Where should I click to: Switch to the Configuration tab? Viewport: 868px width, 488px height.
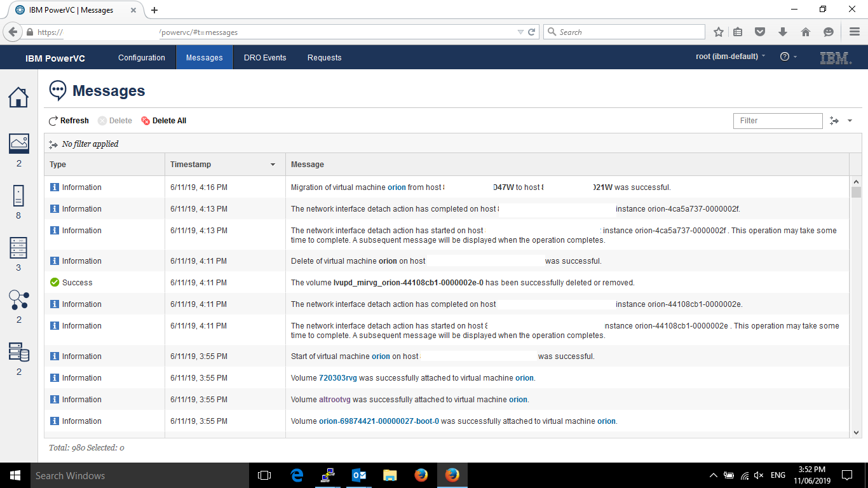pos(141,57)
